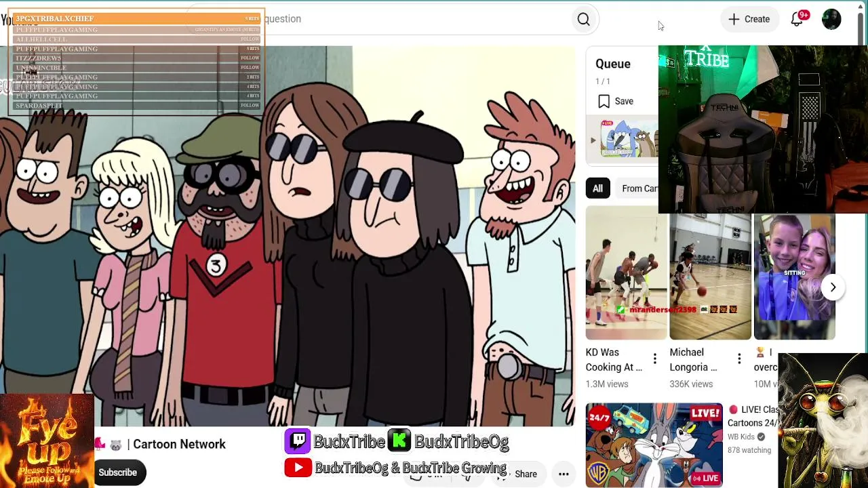This screenshot has width=868, height=488.
Task: Open the notifications bell
Action: point(797,19)
